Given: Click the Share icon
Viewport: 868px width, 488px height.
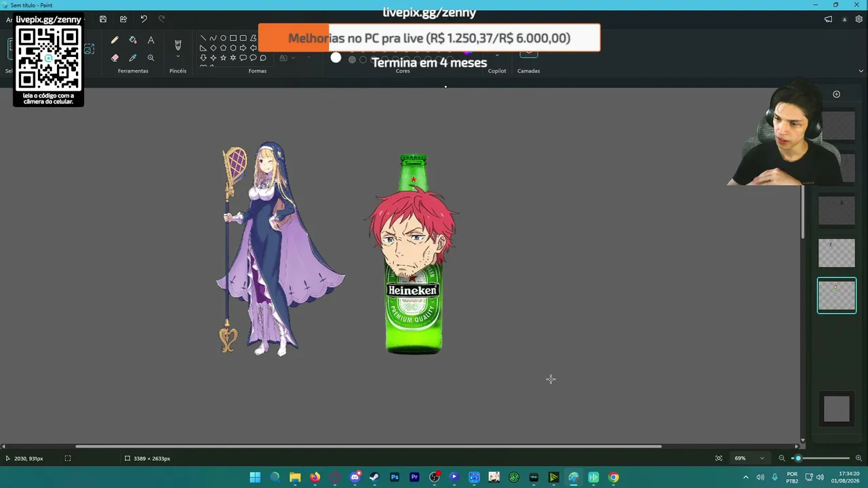Looking at the screenshot, I should click(123, 19).
